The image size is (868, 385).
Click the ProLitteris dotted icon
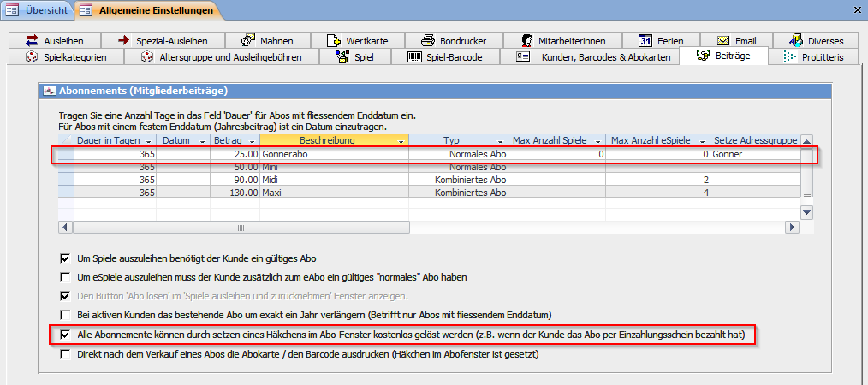(x=789, y=56)
